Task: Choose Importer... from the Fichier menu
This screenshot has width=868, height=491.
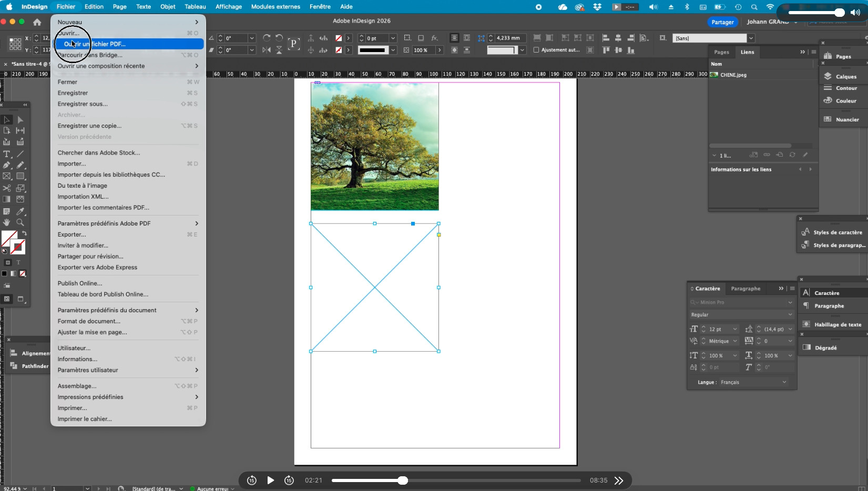Action: [72, 163]
